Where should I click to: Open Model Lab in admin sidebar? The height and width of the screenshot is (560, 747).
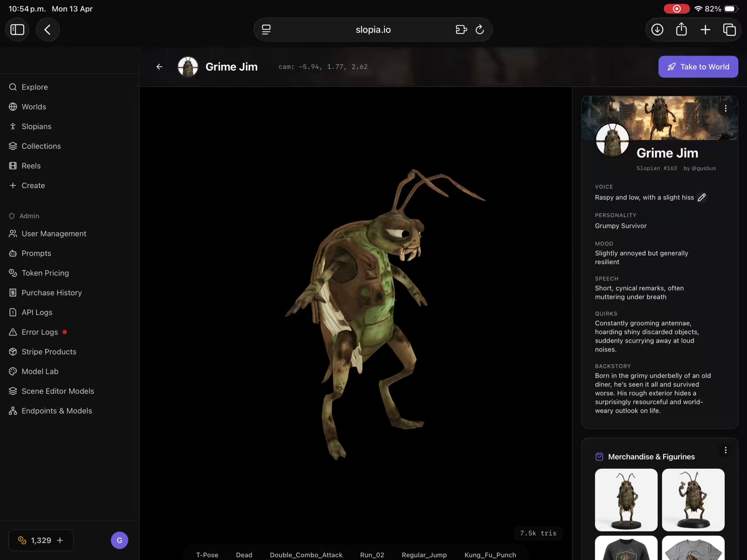coord(40,372)
